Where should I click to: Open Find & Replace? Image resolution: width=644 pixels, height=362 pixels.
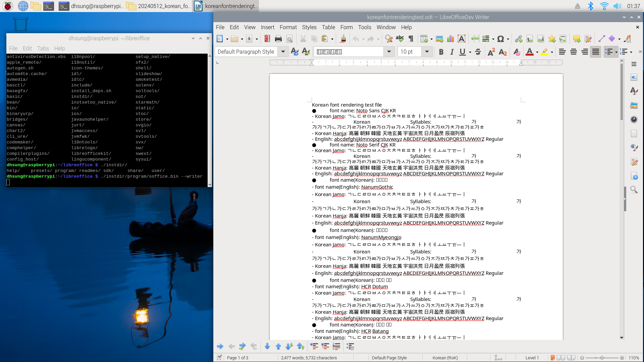[389, 39]
